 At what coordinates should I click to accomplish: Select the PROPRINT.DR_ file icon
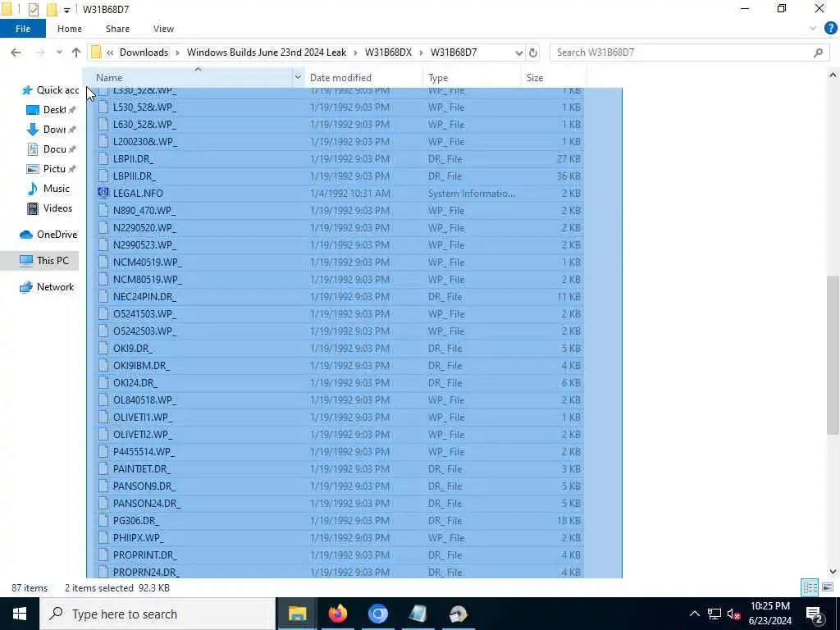(103, 555)
